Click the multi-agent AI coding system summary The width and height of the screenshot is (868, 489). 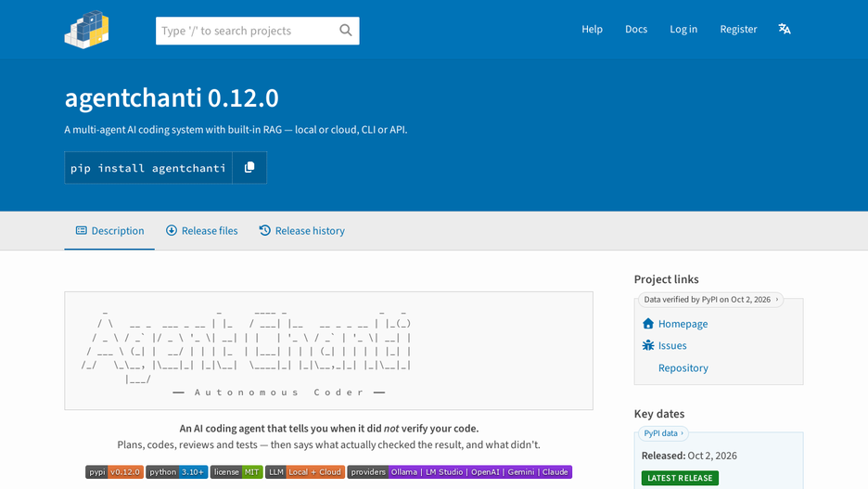tap(236, 130)
